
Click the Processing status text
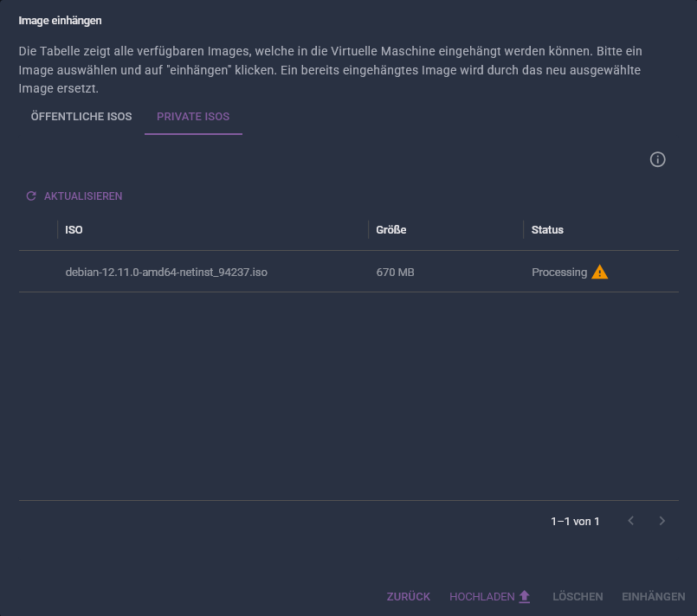[559, 273]
